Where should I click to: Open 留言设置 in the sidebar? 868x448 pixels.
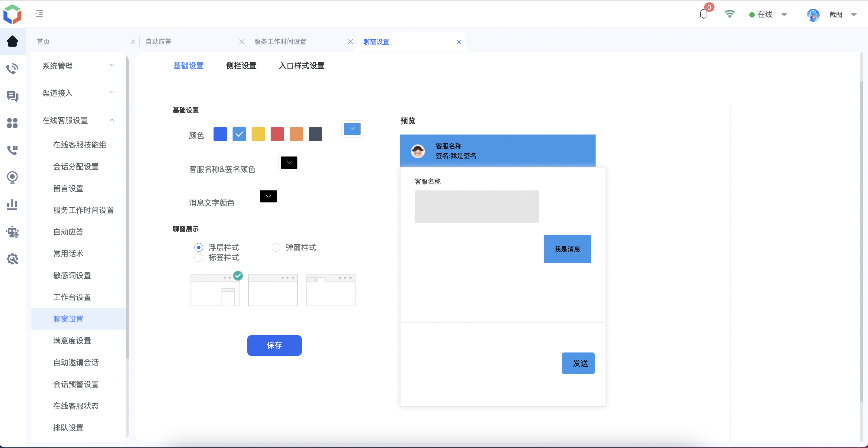(x=68, y=188)
